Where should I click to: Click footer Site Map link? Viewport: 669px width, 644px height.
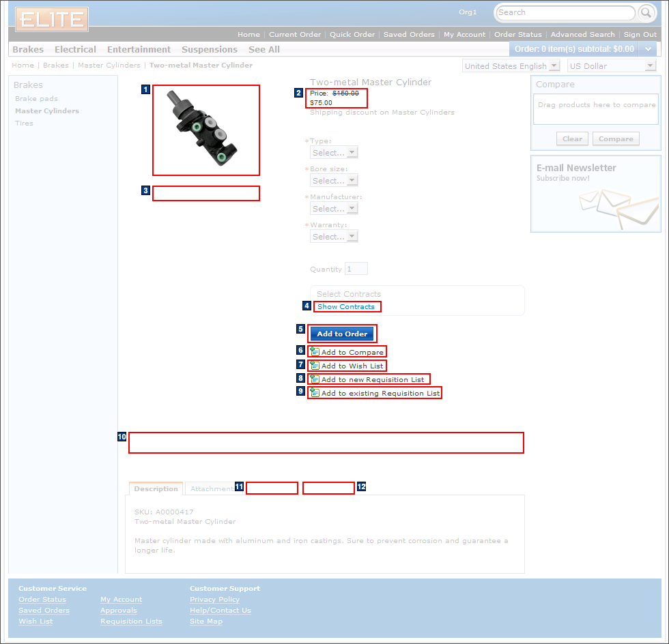(x=206, y=621)
